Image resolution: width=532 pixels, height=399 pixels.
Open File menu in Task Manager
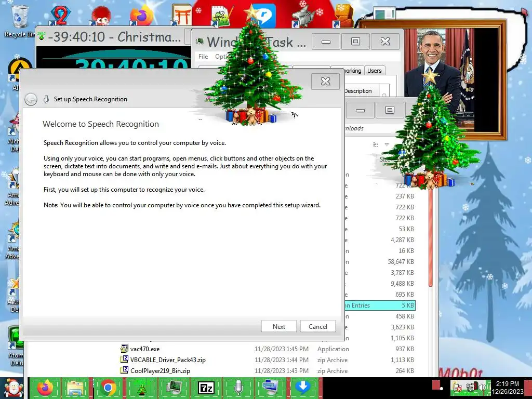coord(203,56)
